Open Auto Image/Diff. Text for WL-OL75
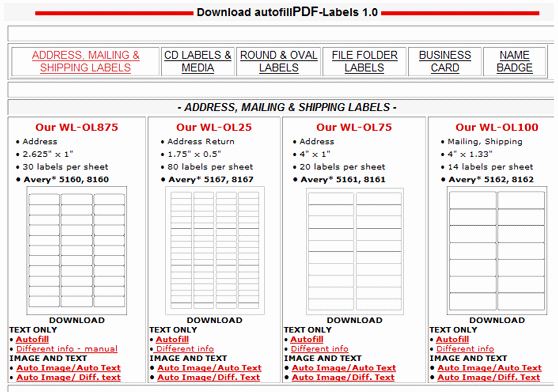The width and height of the screenshot is (558, 392). pos(343,377)
